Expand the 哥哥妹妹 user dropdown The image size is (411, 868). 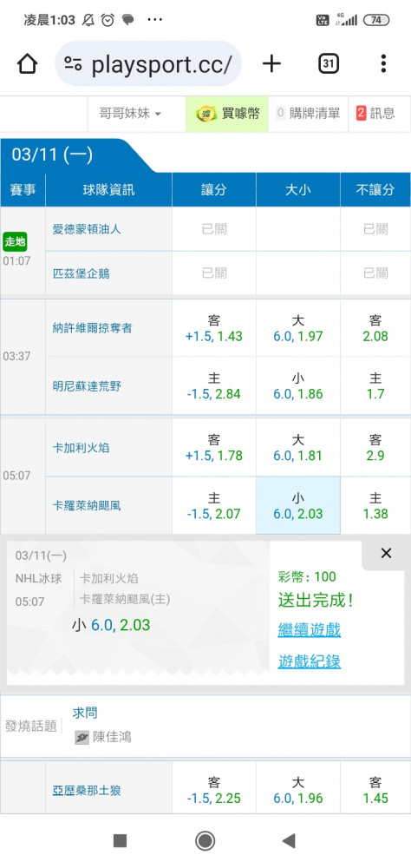tap(130, 114)
